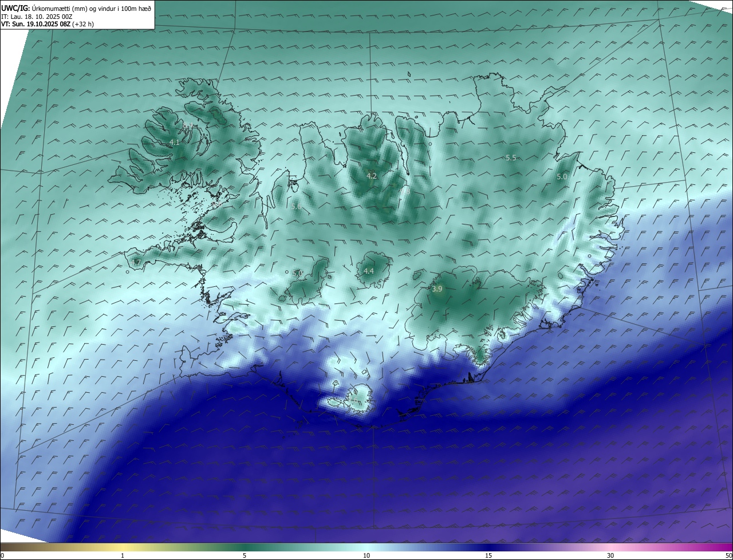Click the pink color above the 30 tick
Viewport: 733px width, 560px height.
(x=610, y=547)
